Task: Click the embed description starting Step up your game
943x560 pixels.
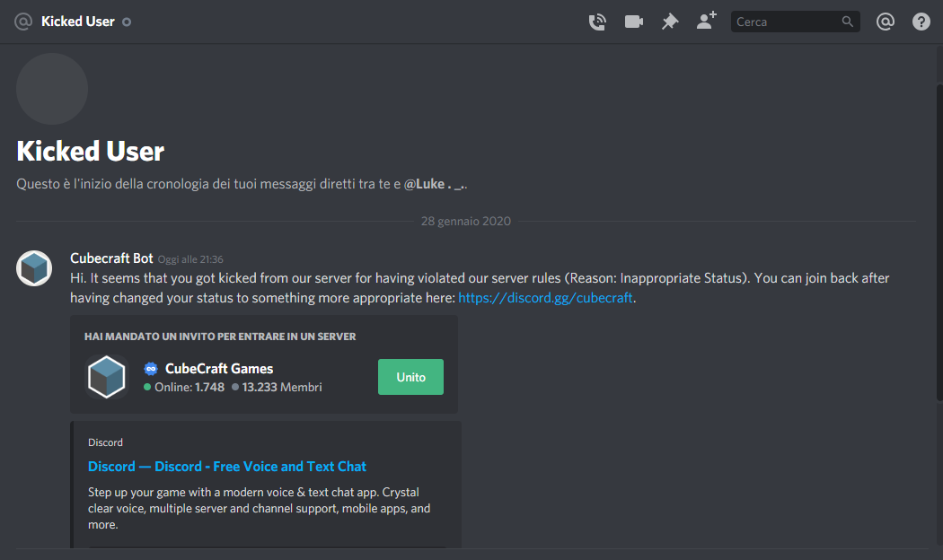Action: click(260, 508)
